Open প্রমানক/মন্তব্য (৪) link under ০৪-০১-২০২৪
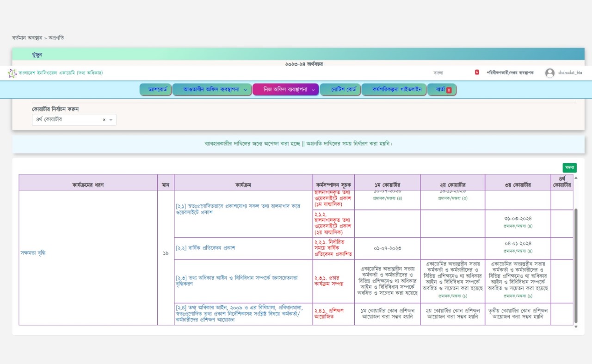The width and height of the screenshot is (592, 364). coord(518,251)
